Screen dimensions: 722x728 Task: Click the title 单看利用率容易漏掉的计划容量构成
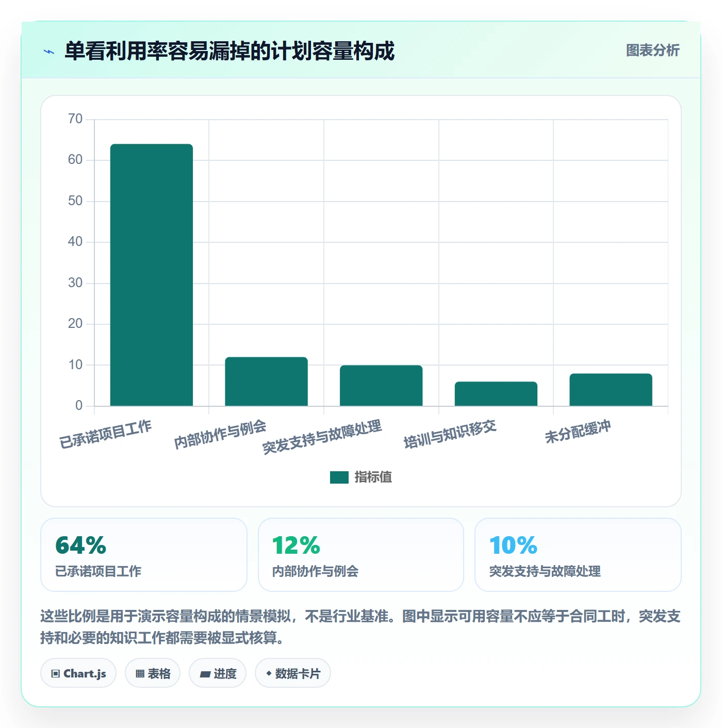tap(229, 51)
